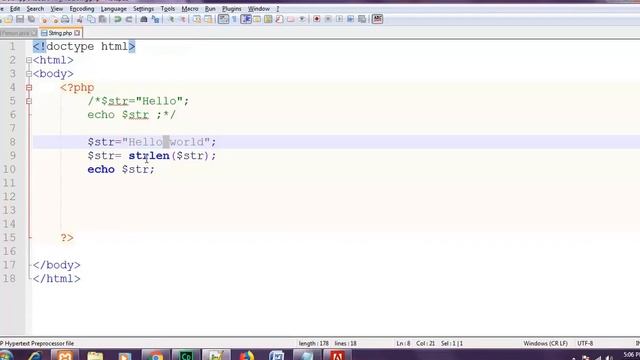Click the ABC spell check toolbar icon
The height and width of the screenshot is (360, 640).
(377, 19)
